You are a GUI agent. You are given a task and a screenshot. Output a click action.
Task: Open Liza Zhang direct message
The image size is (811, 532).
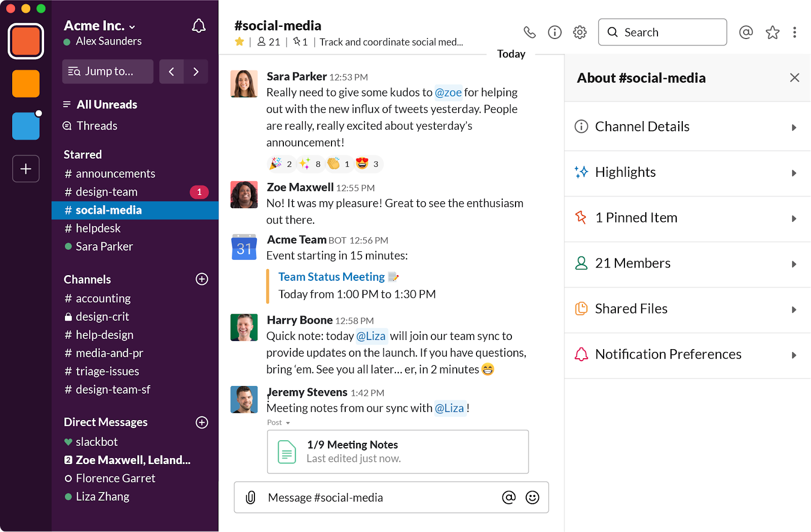135,497
